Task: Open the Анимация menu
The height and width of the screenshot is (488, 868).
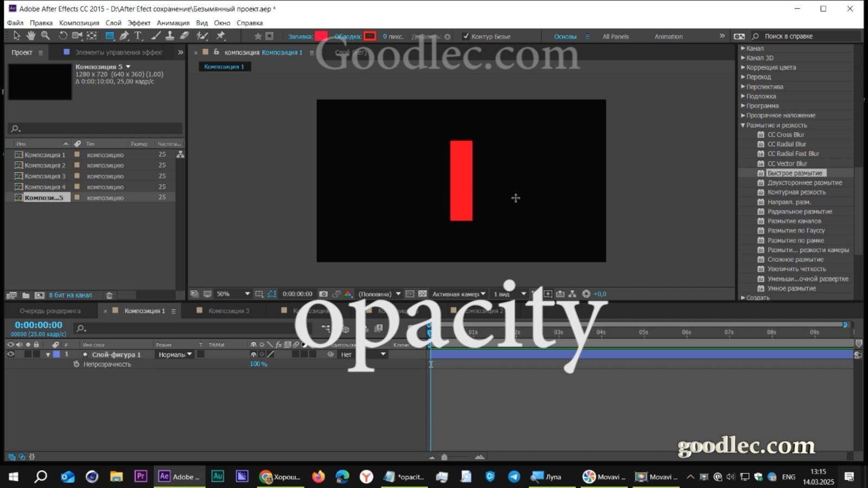Action: coord(173,23)
